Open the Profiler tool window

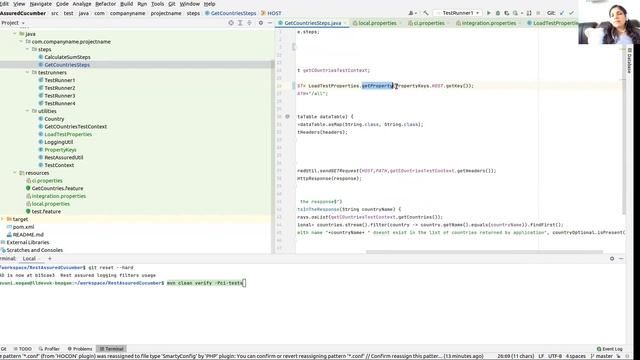coord(49,349)
